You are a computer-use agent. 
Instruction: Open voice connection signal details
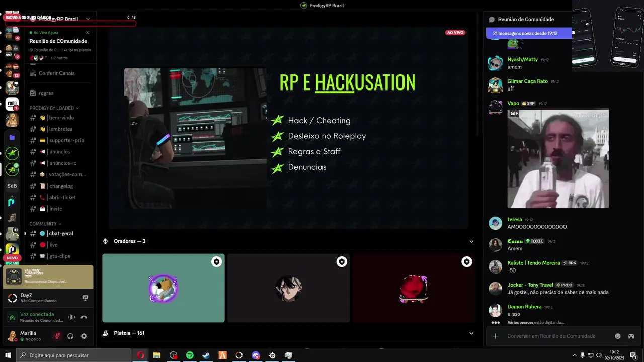(12, 317)
